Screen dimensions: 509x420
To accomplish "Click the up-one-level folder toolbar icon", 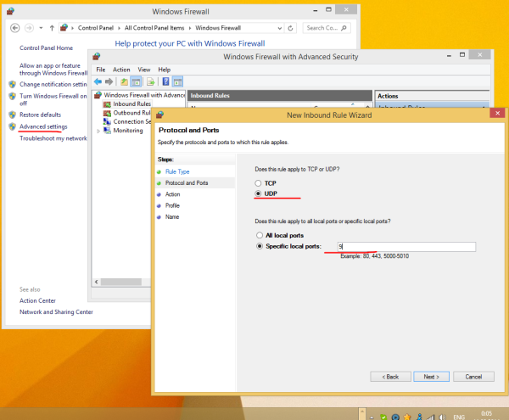I will coord(124,81).
